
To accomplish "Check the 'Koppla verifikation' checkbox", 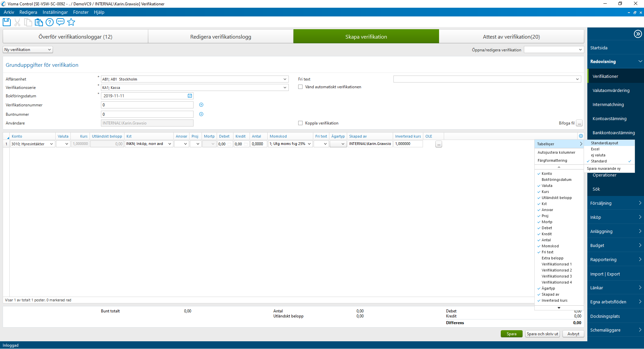I will click(x=300, y=123).
